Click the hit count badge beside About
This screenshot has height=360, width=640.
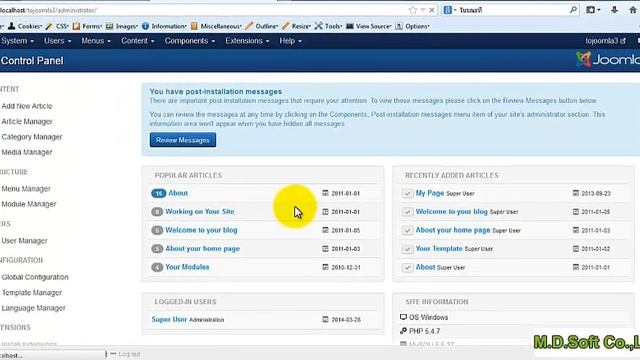(158, 193)
